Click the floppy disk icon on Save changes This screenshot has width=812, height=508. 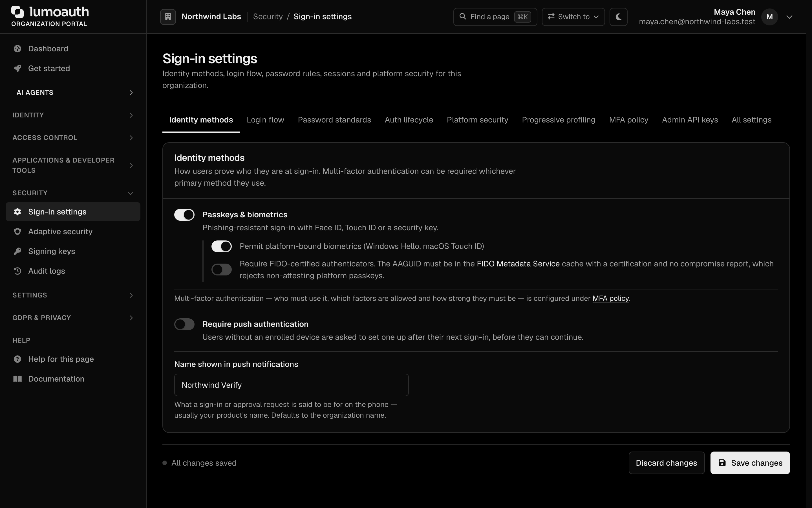pos(722,463)
